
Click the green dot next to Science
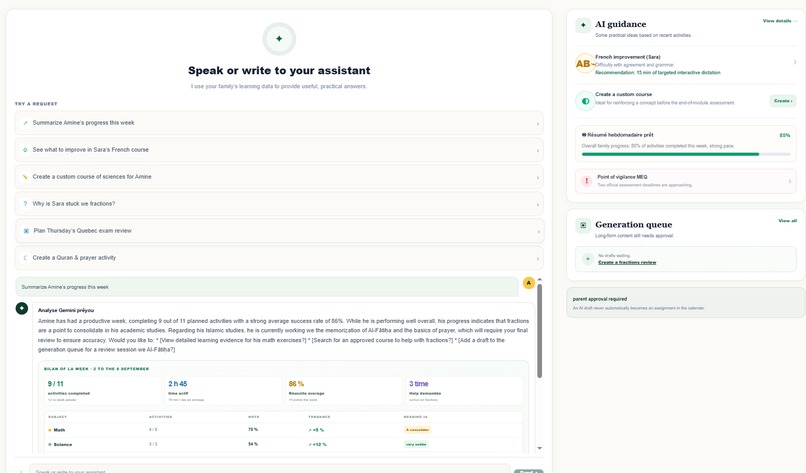[x=50, y=444]
